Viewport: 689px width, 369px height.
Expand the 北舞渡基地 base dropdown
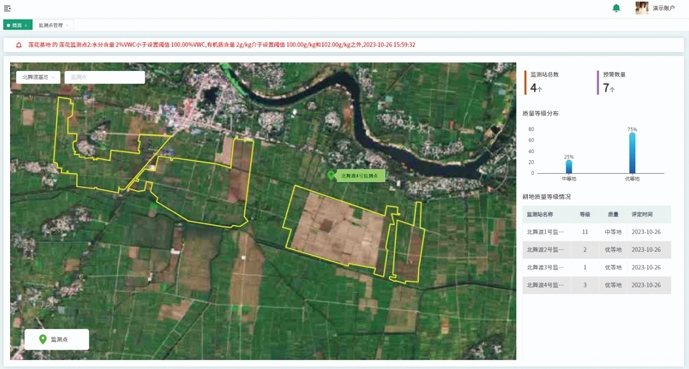click(38, 77)
